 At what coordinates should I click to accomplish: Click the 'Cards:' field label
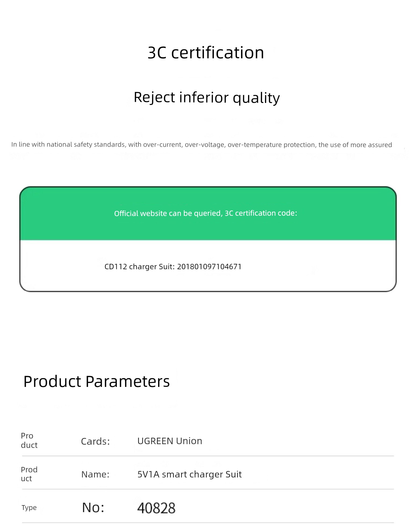[x=95, y=441]
